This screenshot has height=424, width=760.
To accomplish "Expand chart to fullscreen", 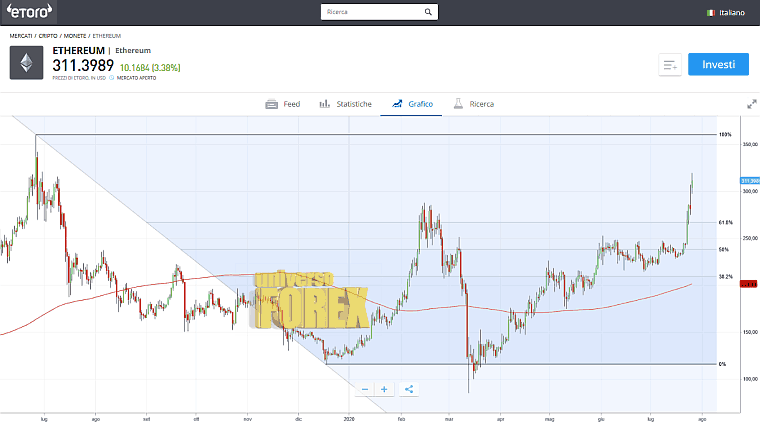I will point(751,103).
